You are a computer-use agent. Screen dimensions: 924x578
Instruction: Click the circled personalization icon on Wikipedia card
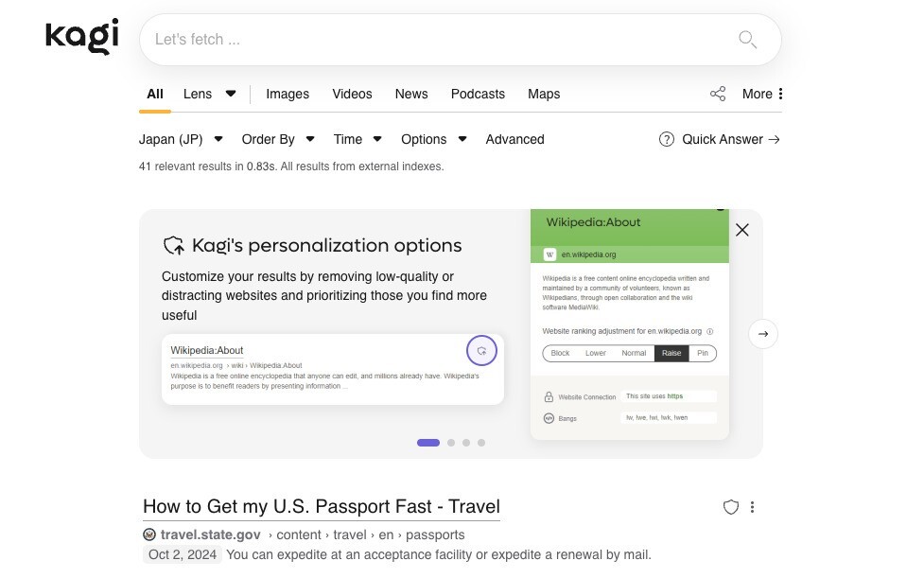(x=481, y=351)
